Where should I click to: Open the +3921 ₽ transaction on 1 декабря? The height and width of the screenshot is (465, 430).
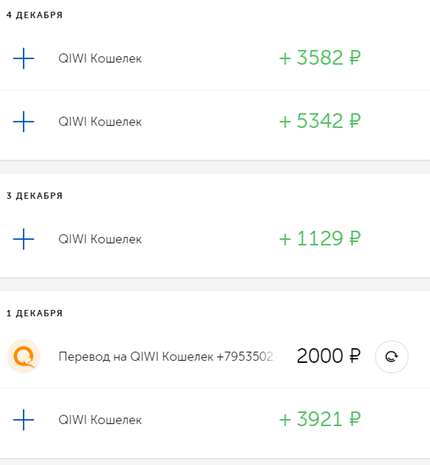[215, 420]
